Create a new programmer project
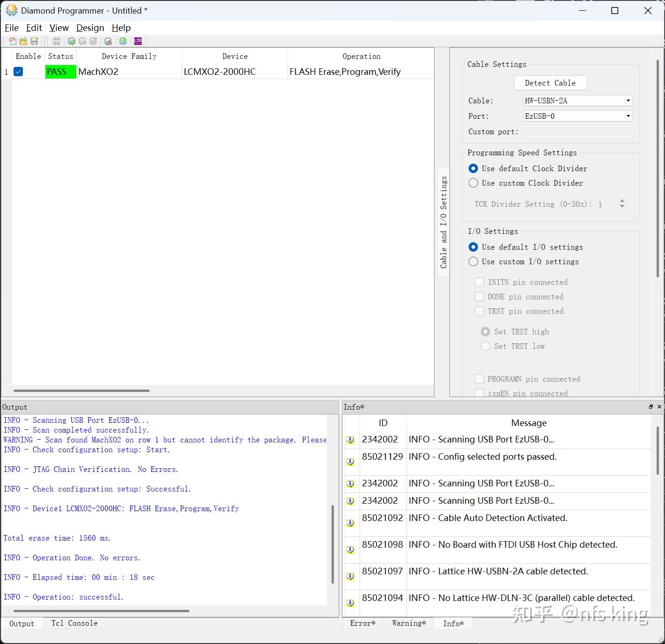The image size is (665, 644). (13, 41)
